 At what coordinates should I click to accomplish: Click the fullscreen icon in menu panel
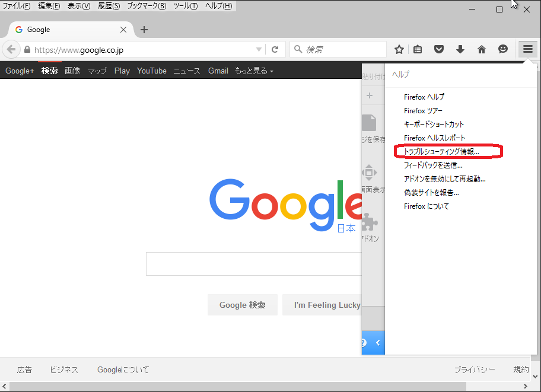point(369,173)
